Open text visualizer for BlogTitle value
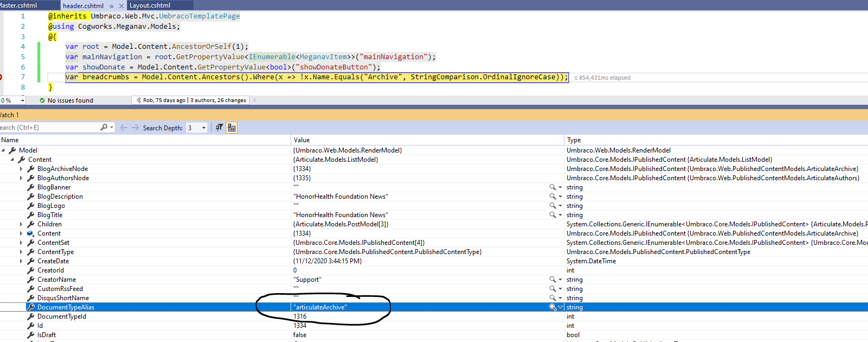 tap(552, 215)
